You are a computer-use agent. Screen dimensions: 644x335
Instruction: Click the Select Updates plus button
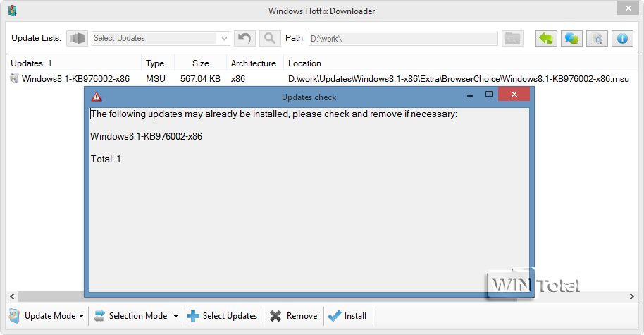(x=222, y=316)
